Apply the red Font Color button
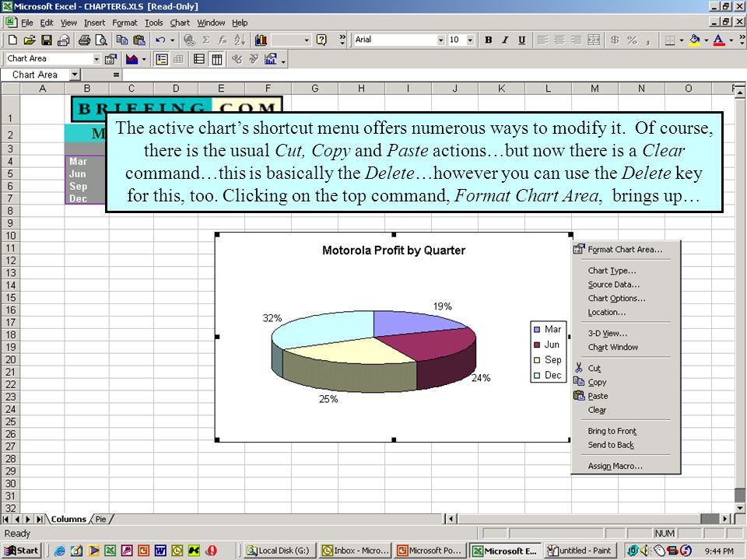747x560 pixels. [719, 40]
